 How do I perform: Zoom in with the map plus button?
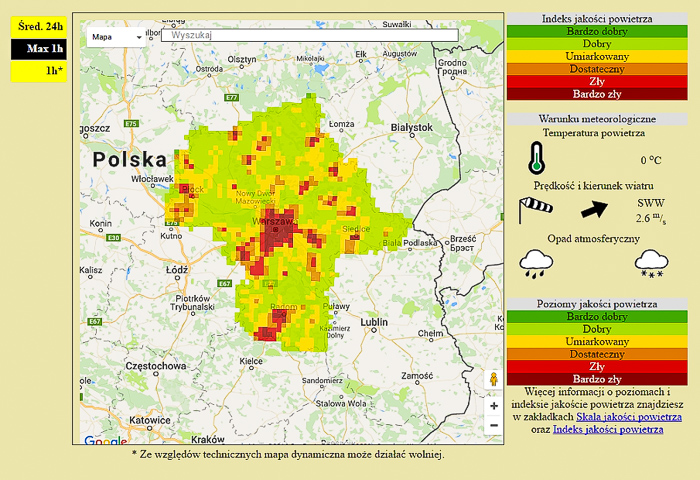pos(494,406)
